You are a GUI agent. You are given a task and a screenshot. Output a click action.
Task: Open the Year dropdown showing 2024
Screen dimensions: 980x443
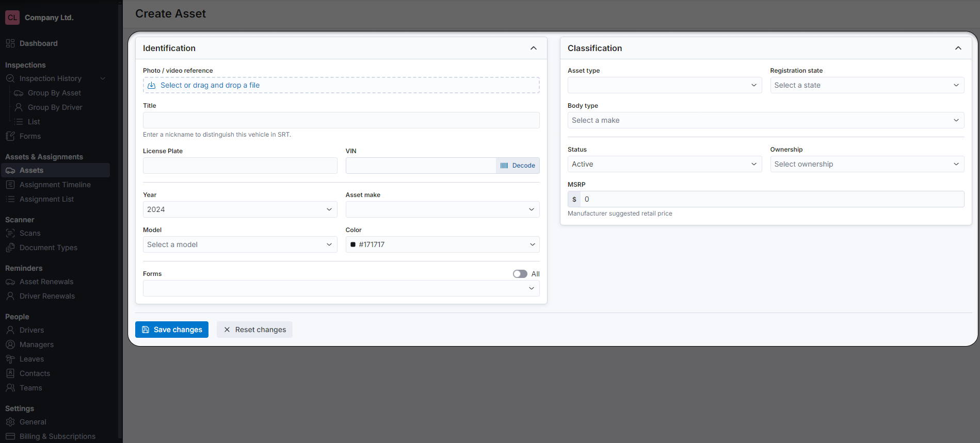pos(239,209)
